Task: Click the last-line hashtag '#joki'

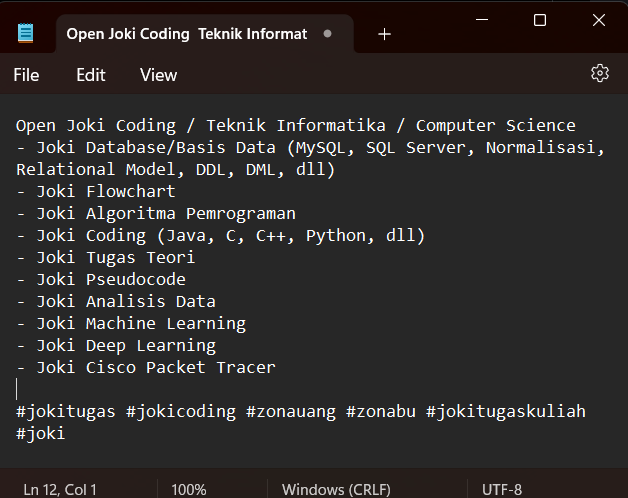Action: [40, 434]
